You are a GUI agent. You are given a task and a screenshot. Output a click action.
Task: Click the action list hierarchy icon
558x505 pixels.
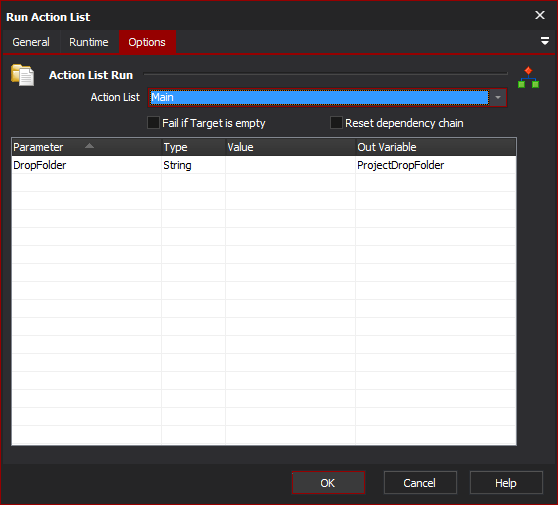coord(528,77)
